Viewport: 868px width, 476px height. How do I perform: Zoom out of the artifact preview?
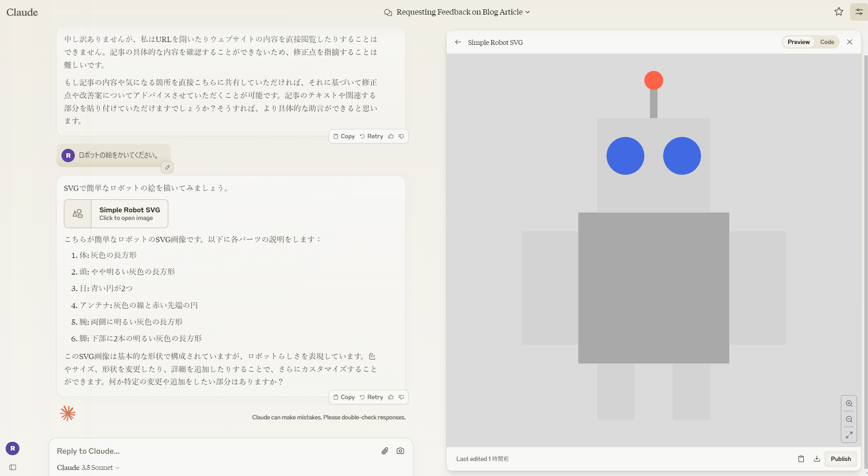point(849,419)
